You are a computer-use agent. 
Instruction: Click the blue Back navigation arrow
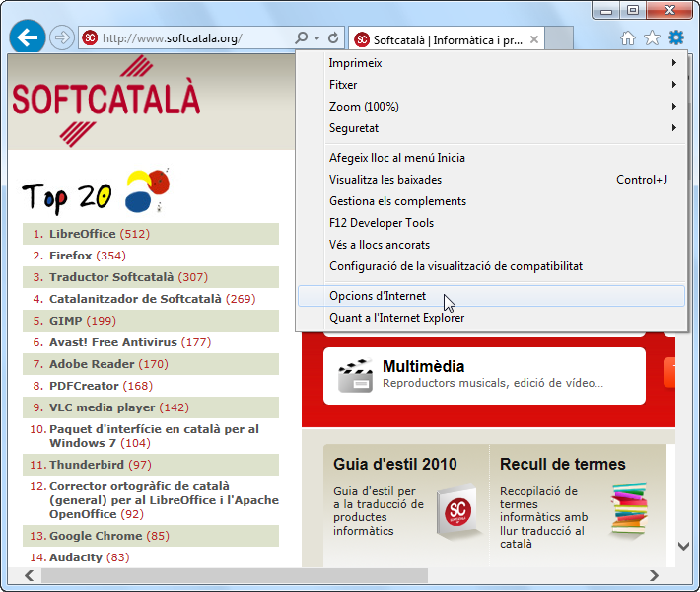click(29, 38)
